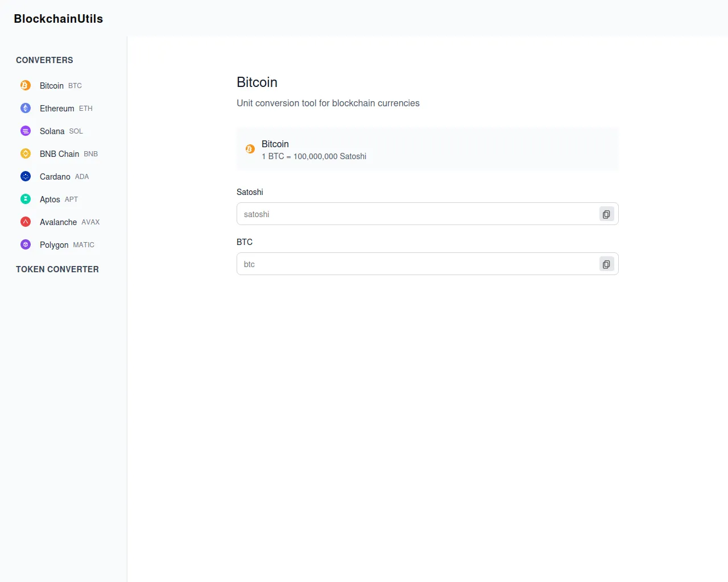The image size is (728, 582).
Task: Click the BlockchainUtils logo title
Action: pos(59,19)
